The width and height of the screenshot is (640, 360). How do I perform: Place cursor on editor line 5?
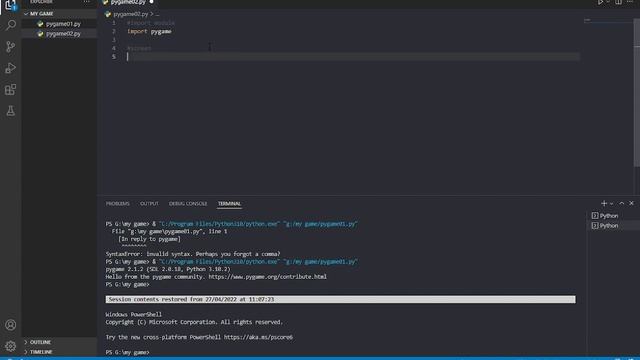(353, 57)
